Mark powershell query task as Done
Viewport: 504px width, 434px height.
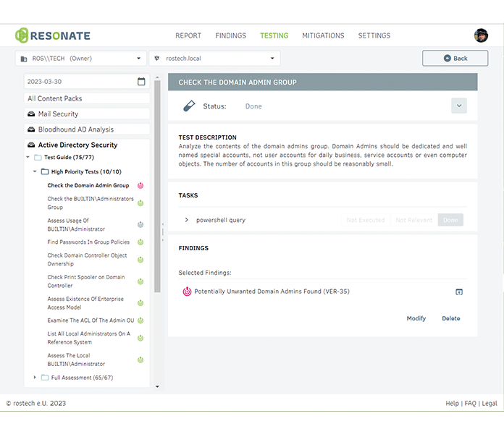pos(450,220)
